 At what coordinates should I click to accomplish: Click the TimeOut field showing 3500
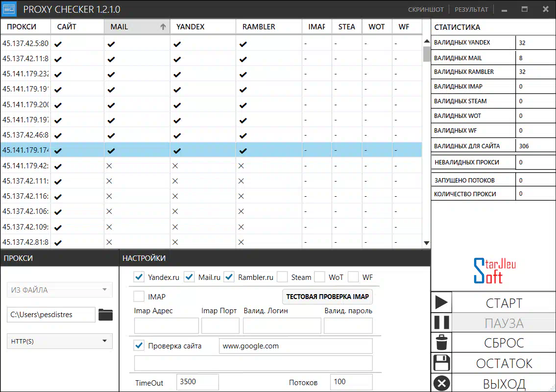pos(197,382)
